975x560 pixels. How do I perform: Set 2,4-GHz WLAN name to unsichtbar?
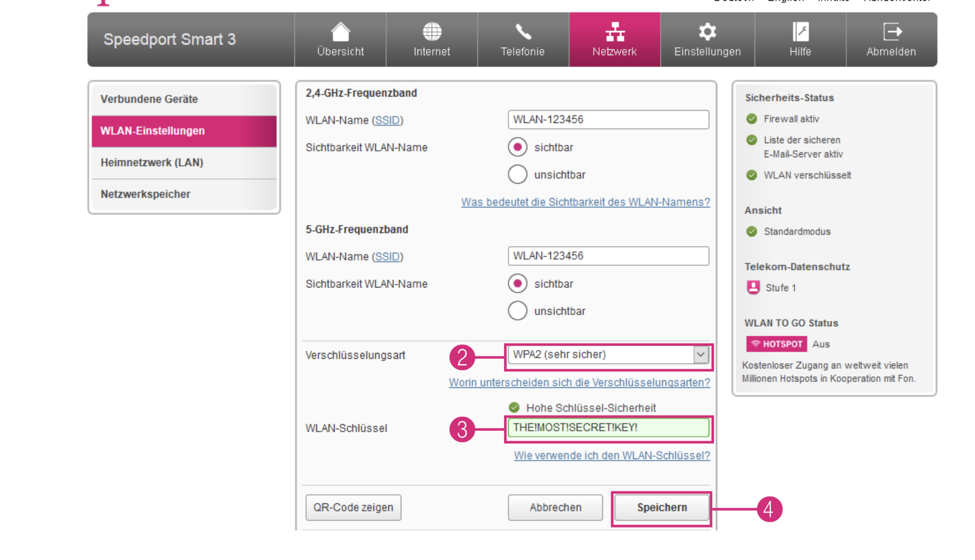[517, 175]
